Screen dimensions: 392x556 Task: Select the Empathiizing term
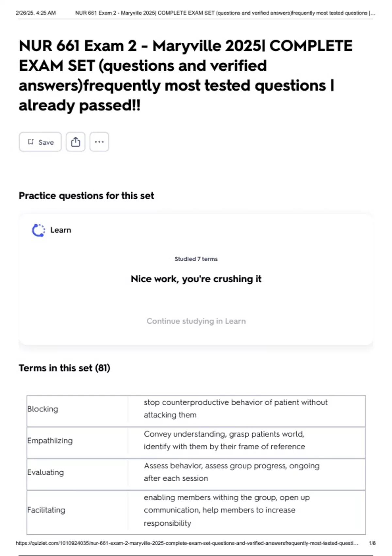[x=50, y=441]
